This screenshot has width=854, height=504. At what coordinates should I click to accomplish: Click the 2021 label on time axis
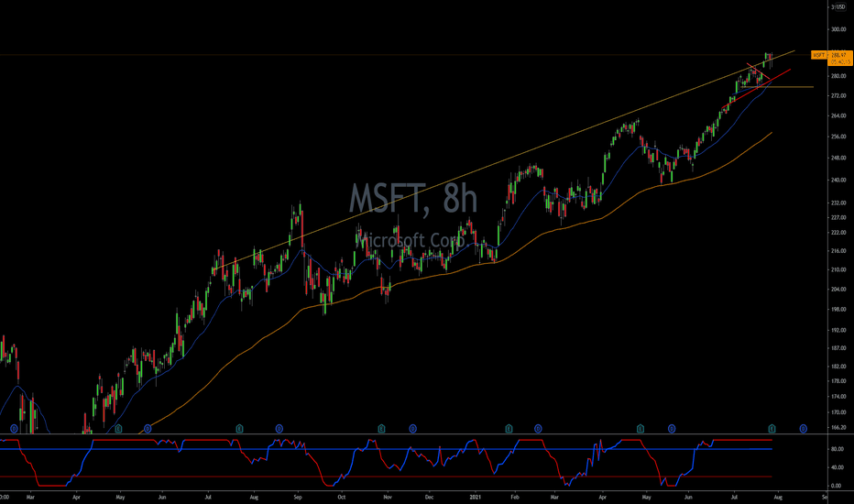coord(476,497)
